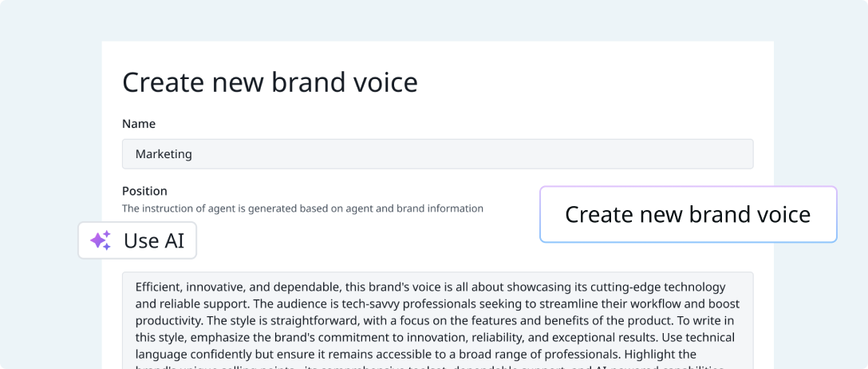Click the Create new brand voice page heading
Image resolution: width=868 pixels, height=369 pixels.
[x=270, y=82]
